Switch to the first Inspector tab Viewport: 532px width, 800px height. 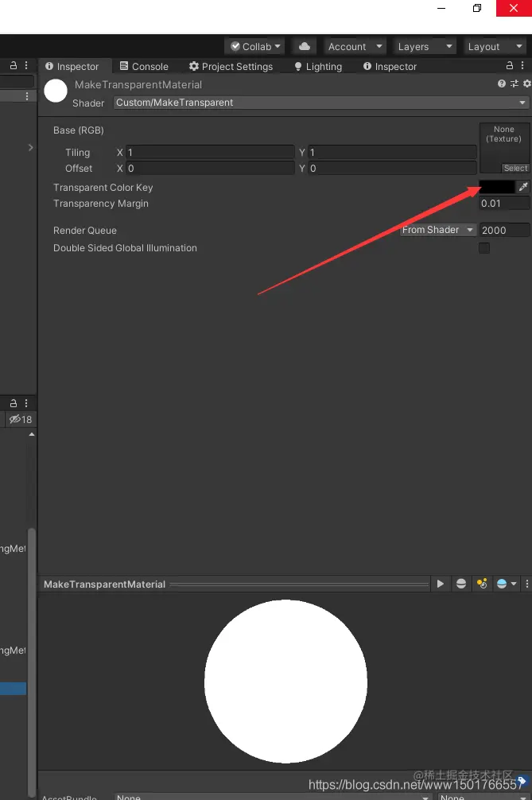[x=72, y=66]
